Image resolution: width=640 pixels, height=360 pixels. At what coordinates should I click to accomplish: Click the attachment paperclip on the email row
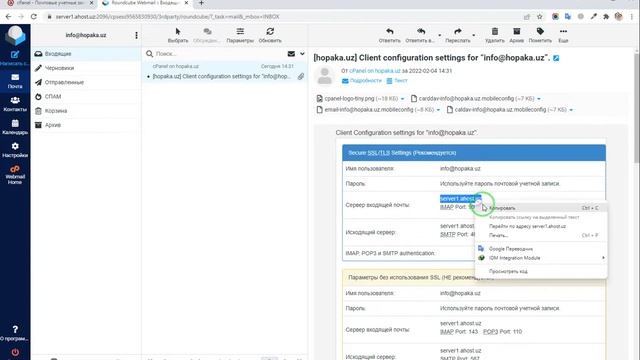tap(301, 76)
